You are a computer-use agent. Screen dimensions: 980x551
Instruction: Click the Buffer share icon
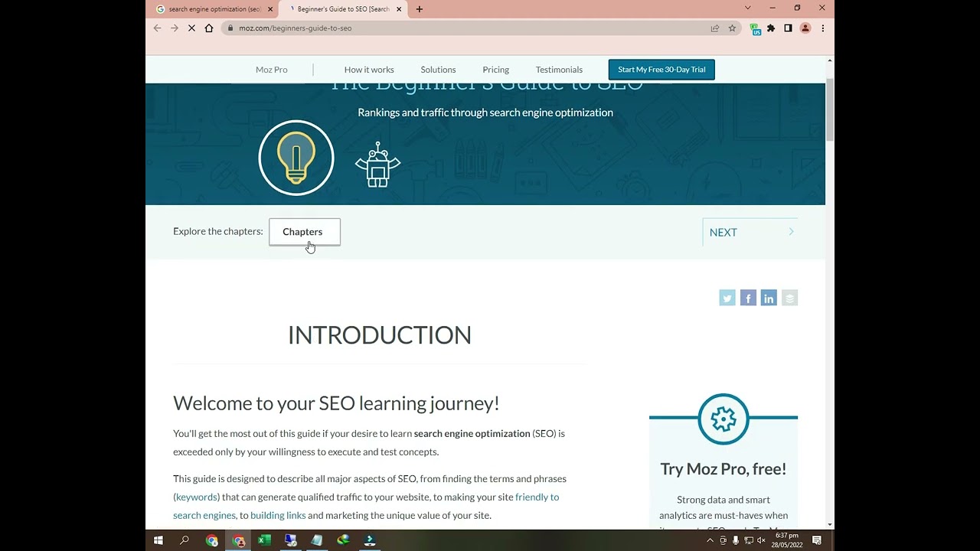point(789,298)
